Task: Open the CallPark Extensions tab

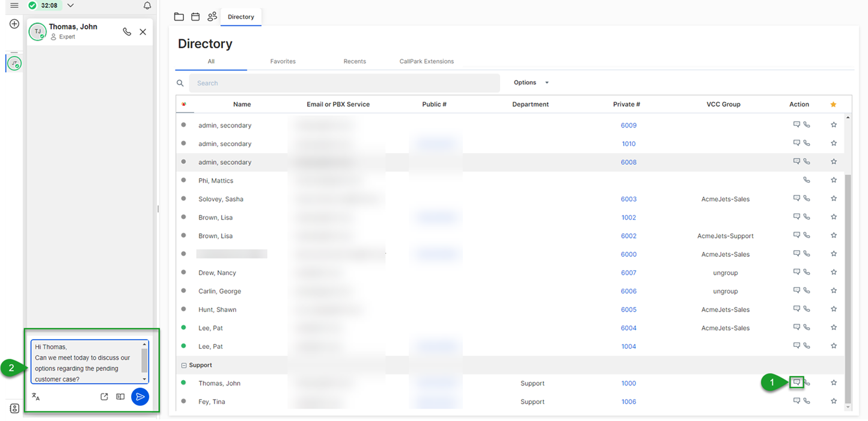Action: [427, 61]
